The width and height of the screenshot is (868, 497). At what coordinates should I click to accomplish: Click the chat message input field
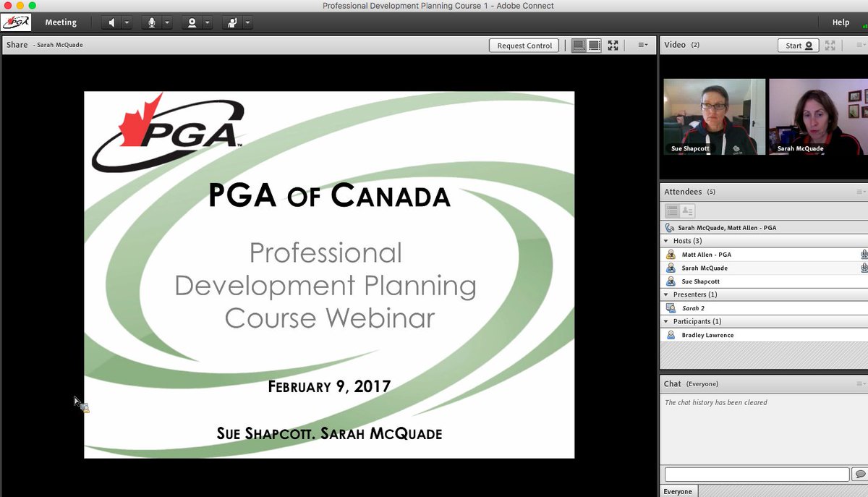(757, 475)
